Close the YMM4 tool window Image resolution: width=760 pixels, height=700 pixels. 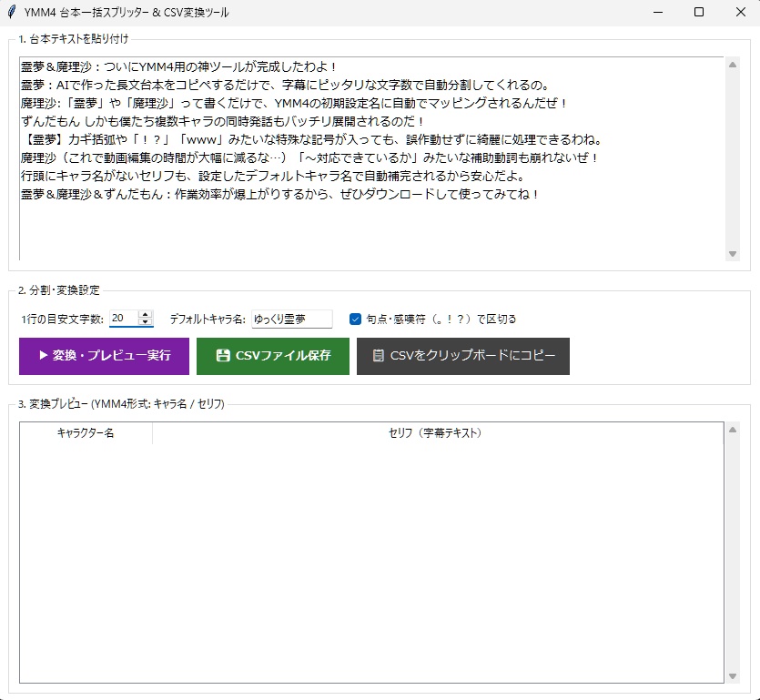click(740, 12)
